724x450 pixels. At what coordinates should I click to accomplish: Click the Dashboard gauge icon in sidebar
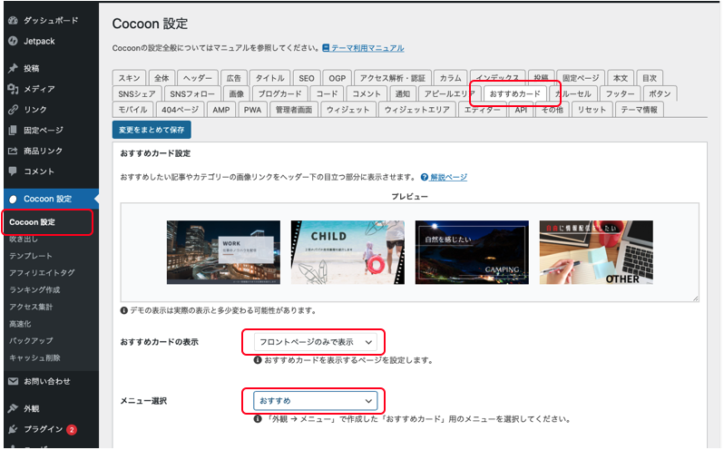13,20
